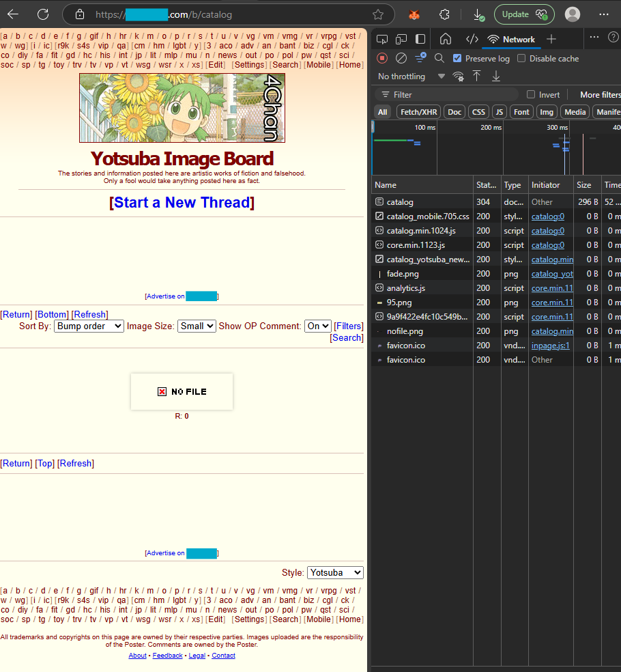621x672 pixels.
Task: Open DevTools Elements panel icon
Action: pos(472,40)
